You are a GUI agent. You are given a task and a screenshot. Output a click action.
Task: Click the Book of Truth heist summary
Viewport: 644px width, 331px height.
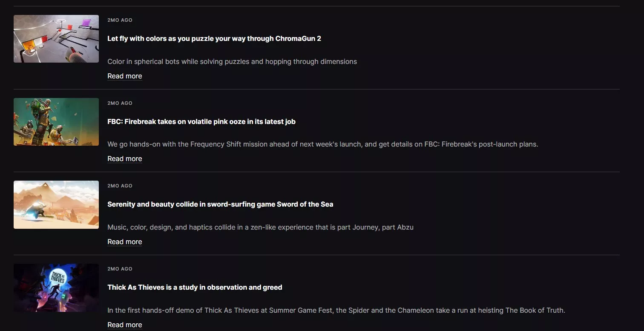336,310
